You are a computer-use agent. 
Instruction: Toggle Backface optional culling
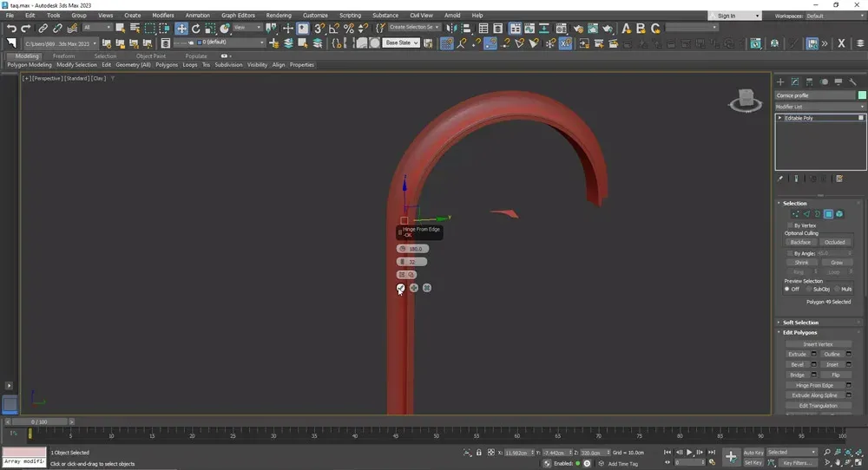click(x=800, y=242)
